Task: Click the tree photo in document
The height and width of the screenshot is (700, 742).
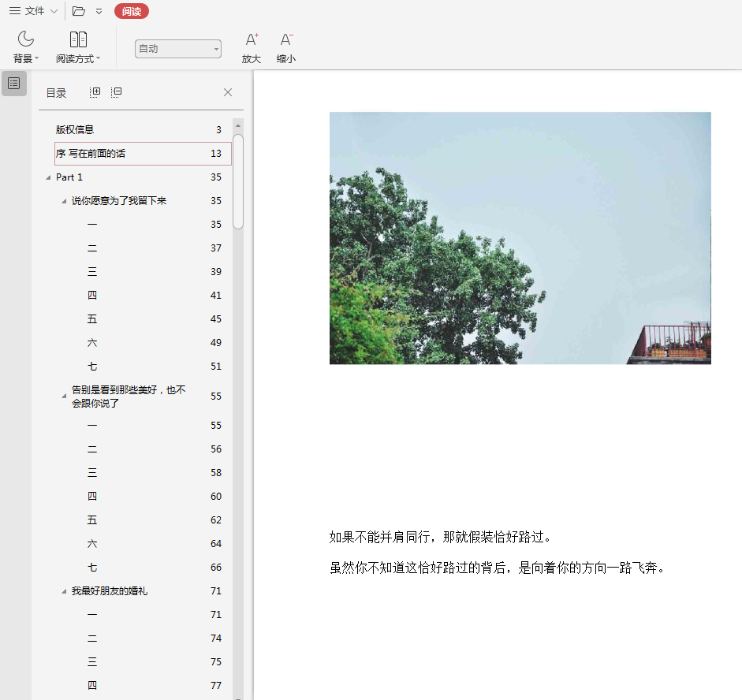Action: click(x=520, y=238)
